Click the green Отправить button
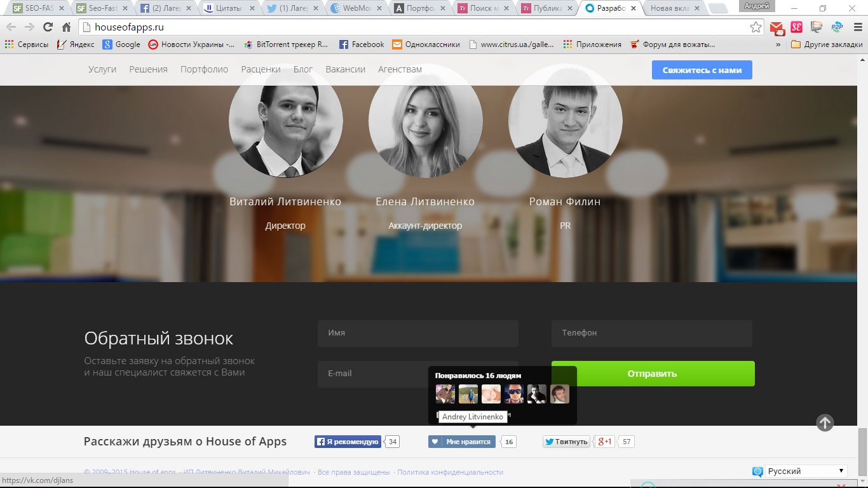 [x=653, y=374]
